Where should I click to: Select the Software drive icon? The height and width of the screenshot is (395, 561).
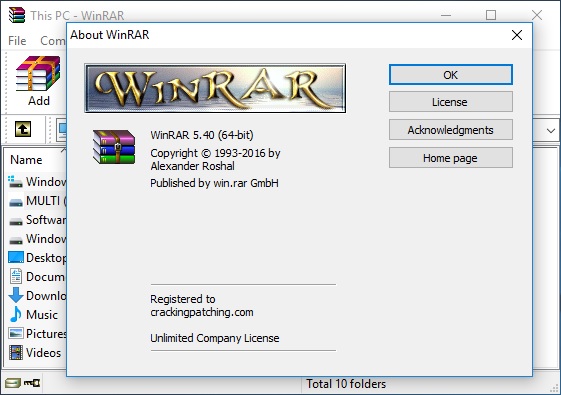click(16, 221)
